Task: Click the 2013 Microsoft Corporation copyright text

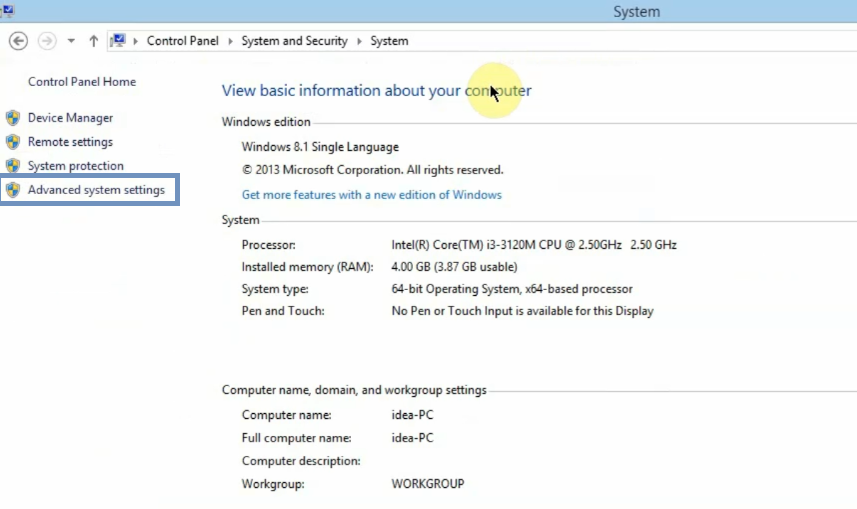Action: point(373,170)
